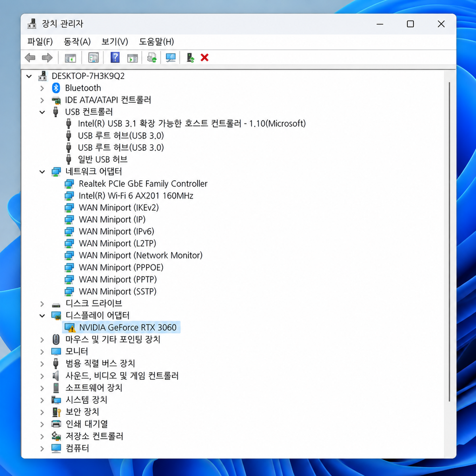The width and height of the screenshot is (476, 476).
Task: Select WAN Miniport (PPTP)
Action: coord(118,279)
